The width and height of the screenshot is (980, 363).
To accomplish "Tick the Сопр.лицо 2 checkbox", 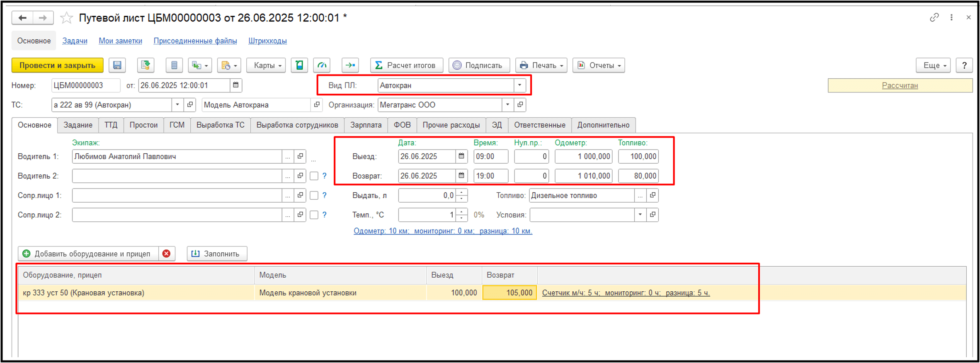I will tap(314, 215).
